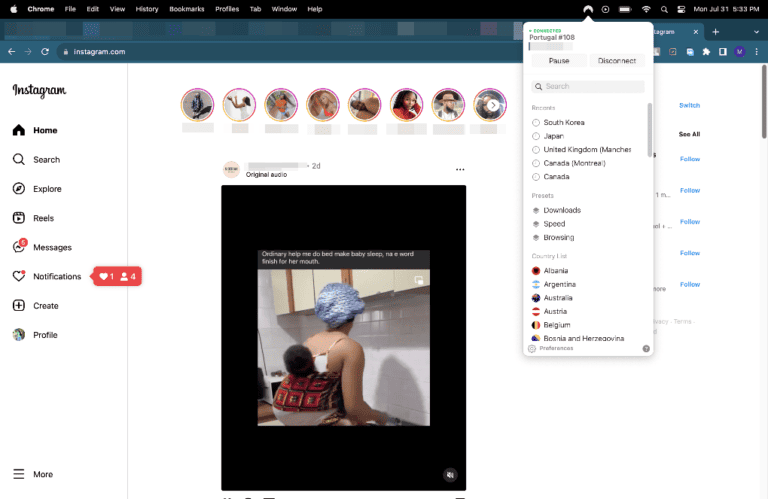Open the History menu
Screen dimensions: 768x499
[x=147, y=9]
